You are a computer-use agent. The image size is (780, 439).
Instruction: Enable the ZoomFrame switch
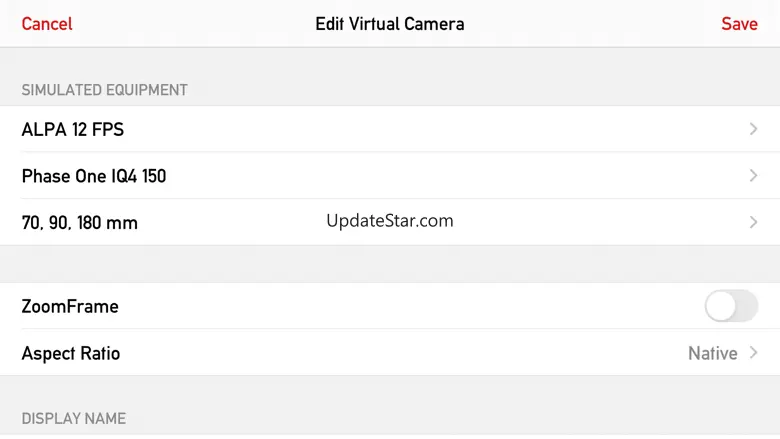(731, 306)
